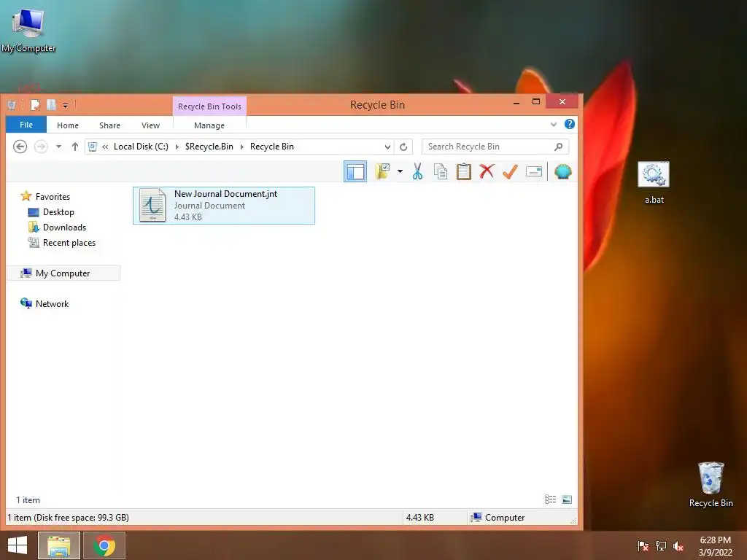Click the Forward navigation arrow
The image size is (747, 560).
pos(41,146)
